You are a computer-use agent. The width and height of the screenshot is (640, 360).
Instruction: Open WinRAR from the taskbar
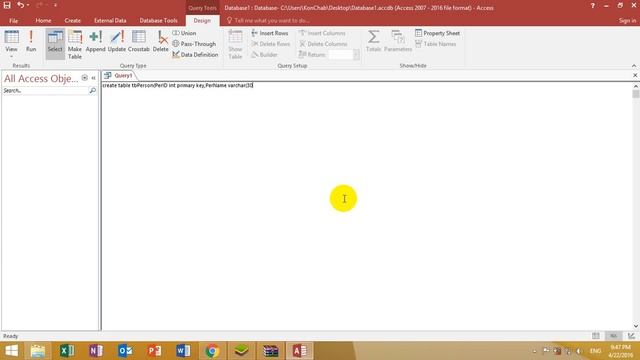pos(270,351)
